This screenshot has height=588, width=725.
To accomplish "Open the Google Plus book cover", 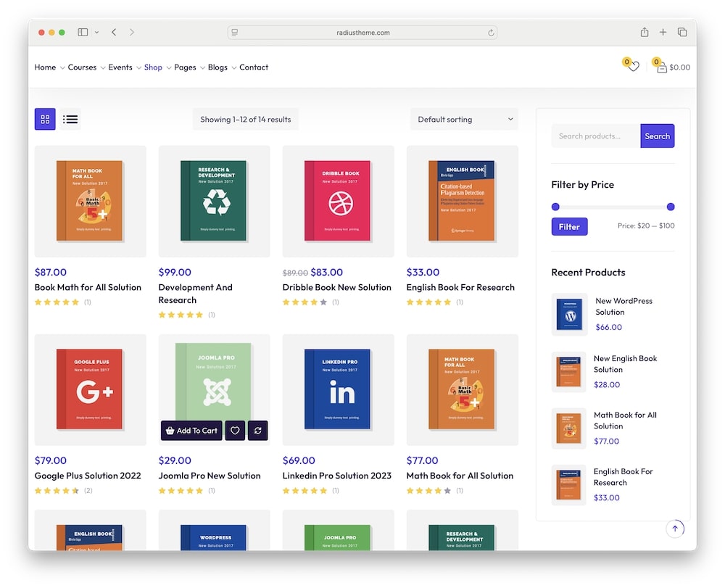I will pos(90,389).
